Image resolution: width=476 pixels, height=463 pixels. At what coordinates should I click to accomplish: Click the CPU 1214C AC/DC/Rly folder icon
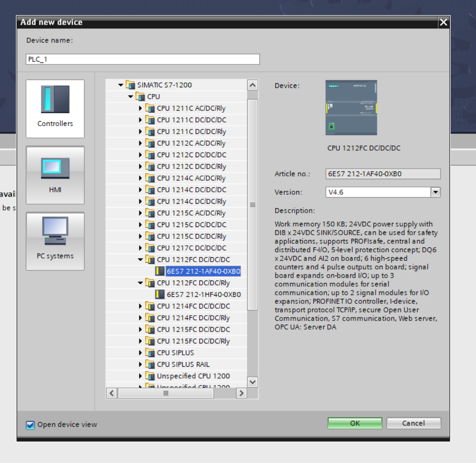[150, 178]
